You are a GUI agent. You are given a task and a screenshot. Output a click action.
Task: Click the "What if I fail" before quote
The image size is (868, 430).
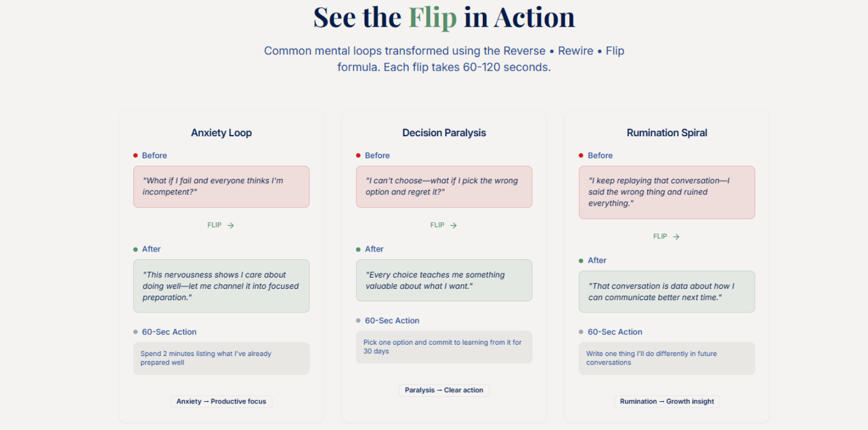pos(221,186)
